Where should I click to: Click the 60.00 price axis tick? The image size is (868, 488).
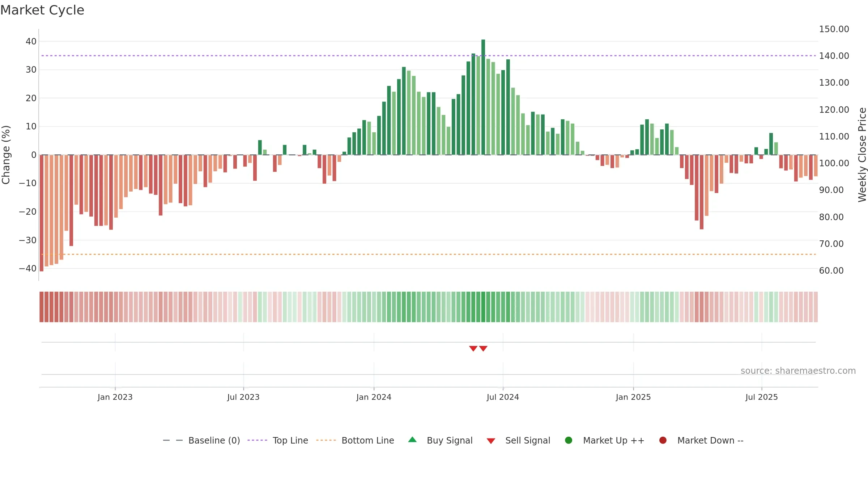tap(831, 270)
